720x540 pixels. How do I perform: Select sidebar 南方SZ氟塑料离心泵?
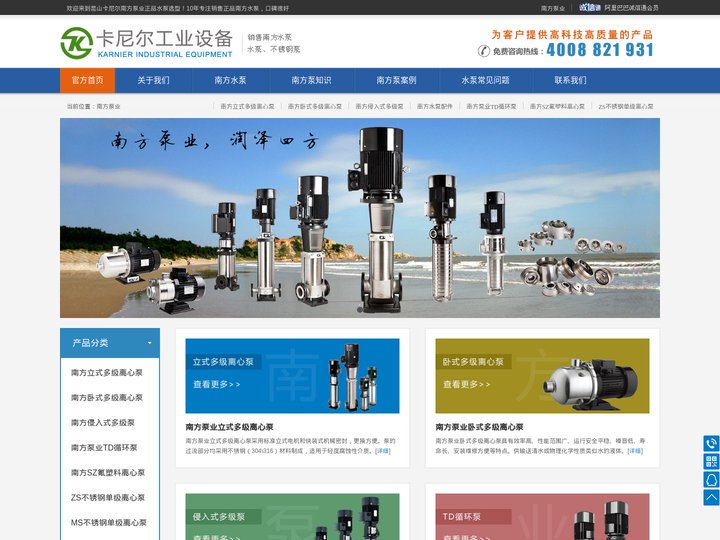pos(108,472)
